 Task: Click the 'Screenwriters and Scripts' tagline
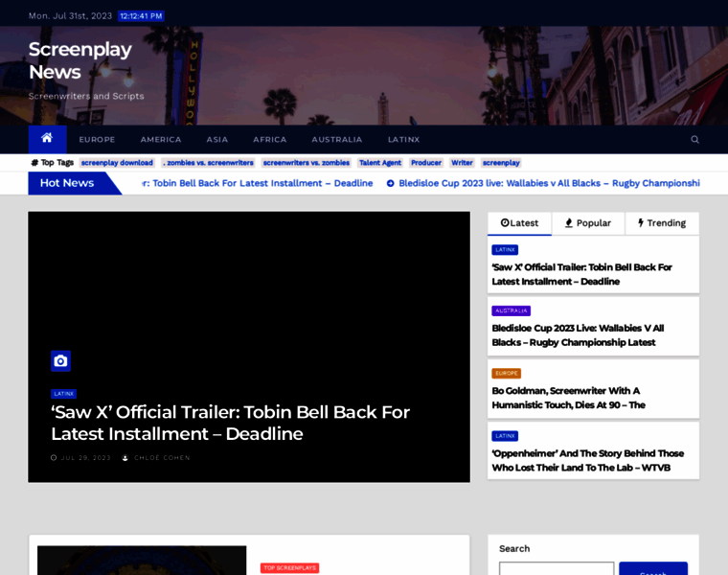pyautogui.click(x=86, y=96)
